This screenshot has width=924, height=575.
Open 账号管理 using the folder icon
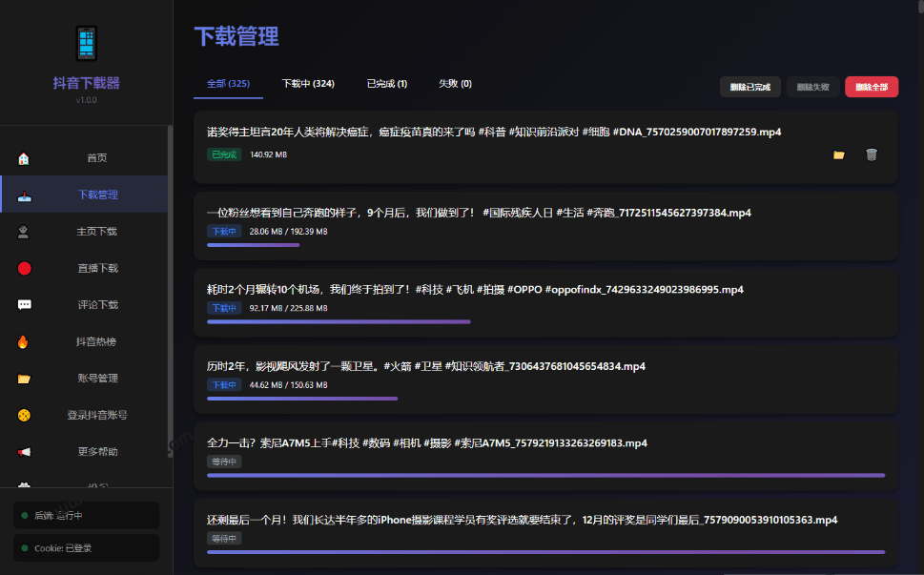pos(24,378)
